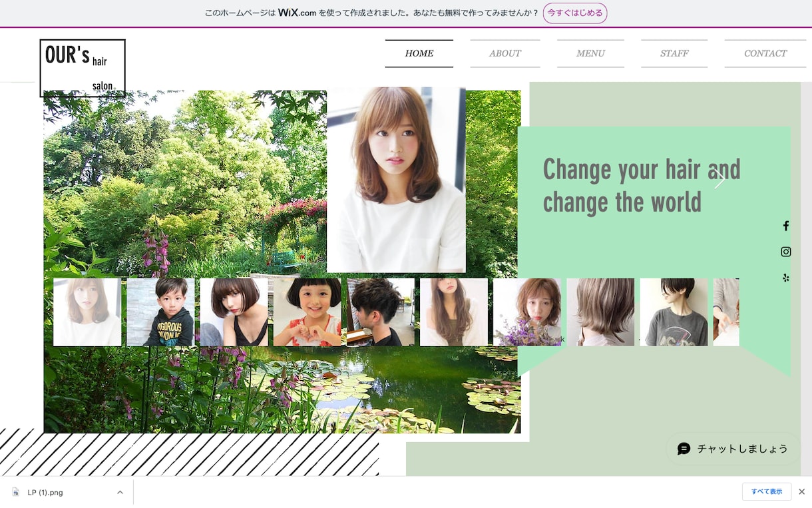
Task: Click the OUR's hair salon logo
Action: point(83,68)
